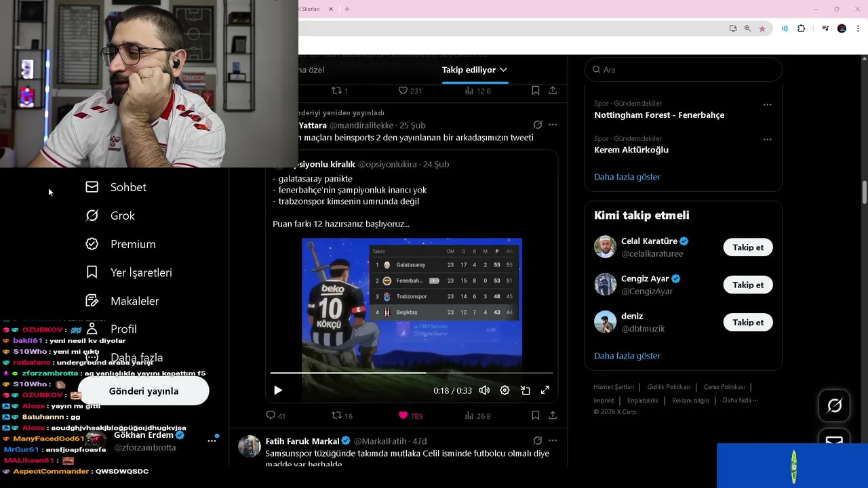Open the browser profile avatar

pyautogui.click(x=842, y=28)
